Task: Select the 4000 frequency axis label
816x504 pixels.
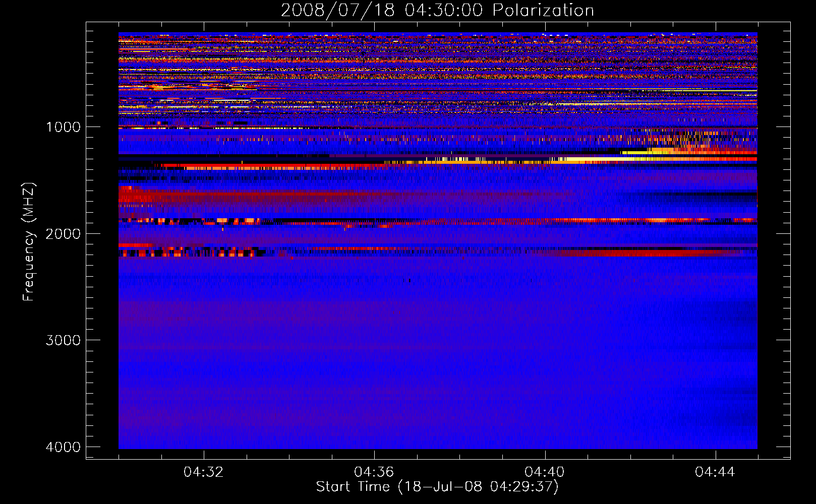Action: click(63, 447)
